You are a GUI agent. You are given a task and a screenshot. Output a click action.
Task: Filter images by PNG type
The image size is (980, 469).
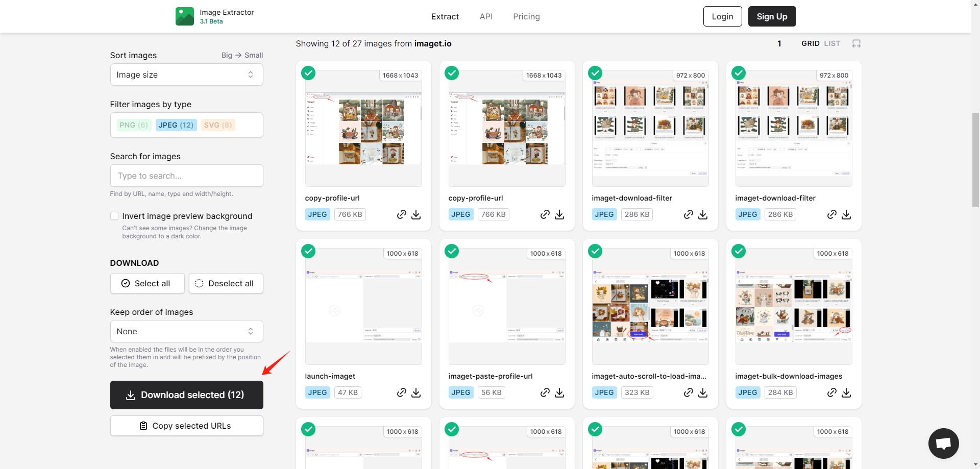[x=133, y=125]
